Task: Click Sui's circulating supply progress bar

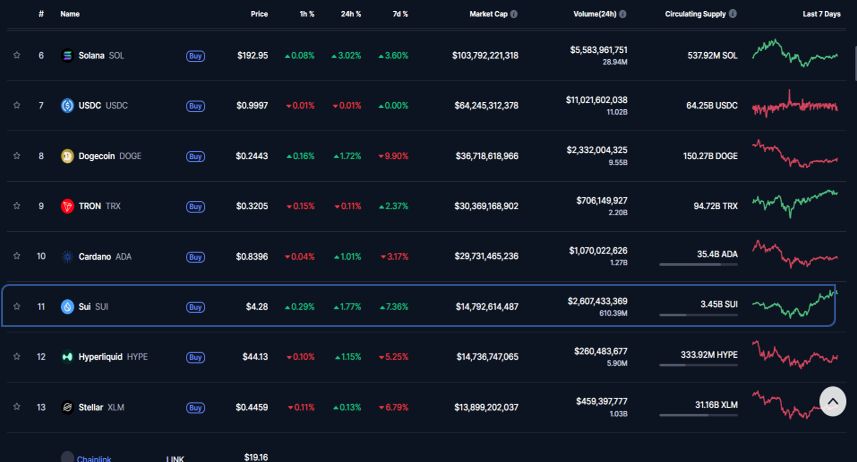Action: pos(698,315)
